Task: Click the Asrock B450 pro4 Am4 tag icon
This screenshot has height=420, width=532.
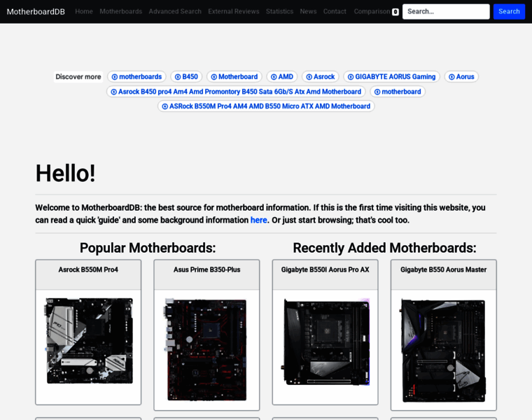Action: [114, 92]
